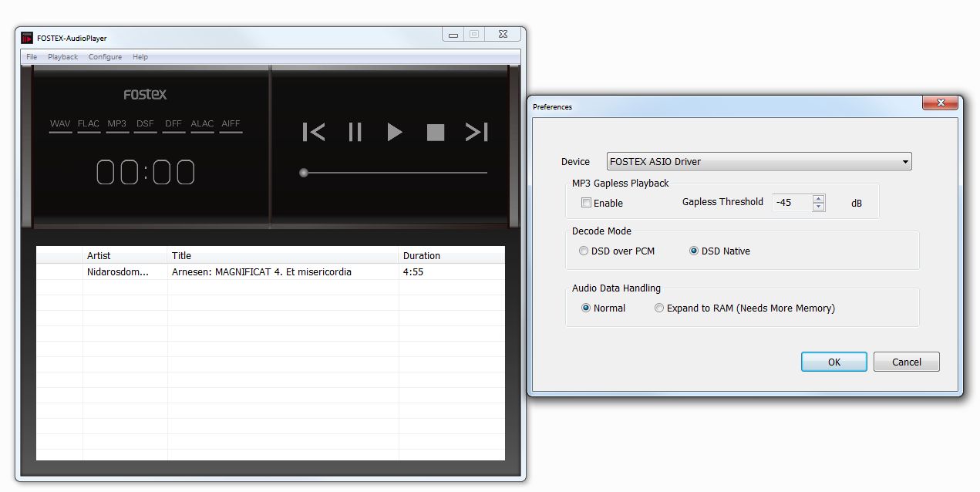Click the FOSTEX-AudioPlayer title bar icon
This screenshot has height=492, width=980.
[27, 37]
